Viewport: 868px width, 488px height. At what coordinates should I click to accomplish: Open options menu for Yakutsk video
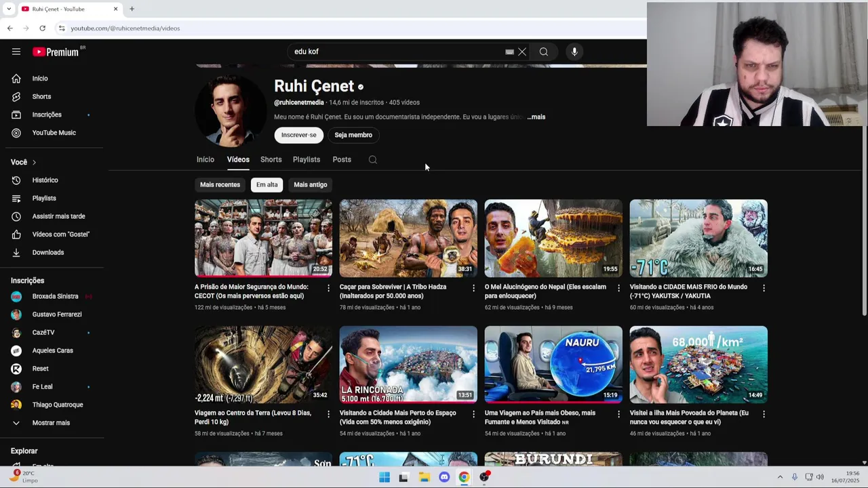tap(764, 288)
